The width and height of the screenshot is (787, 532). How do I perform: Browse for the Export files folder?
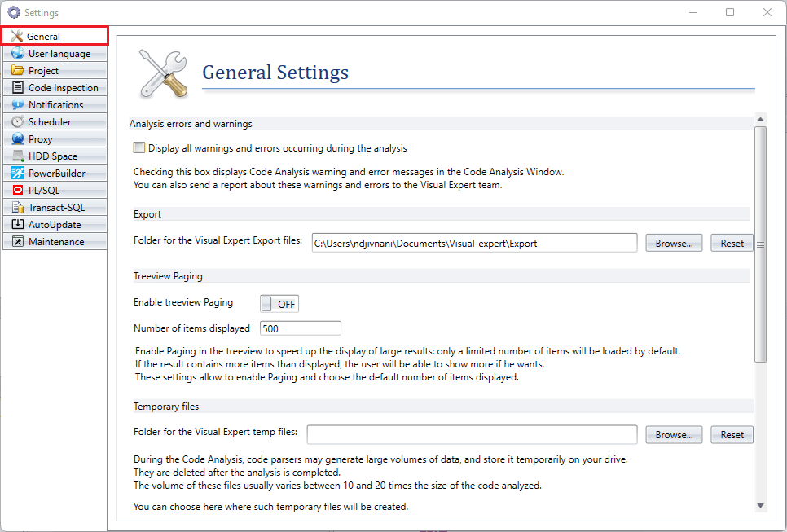coord(674,243)
